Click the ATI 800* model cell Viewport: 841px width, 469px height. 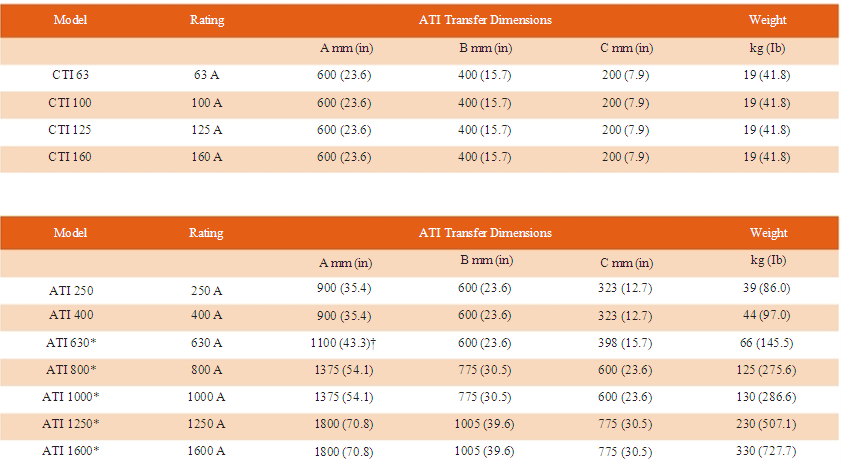pyautogui.click(x=71, y=370)
